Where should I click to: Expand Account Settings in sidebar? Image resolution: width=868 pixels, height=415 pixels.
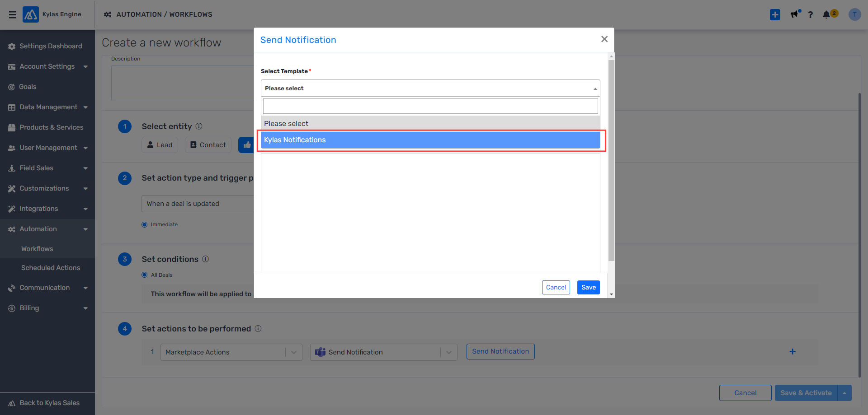click(x=47, y=66)
